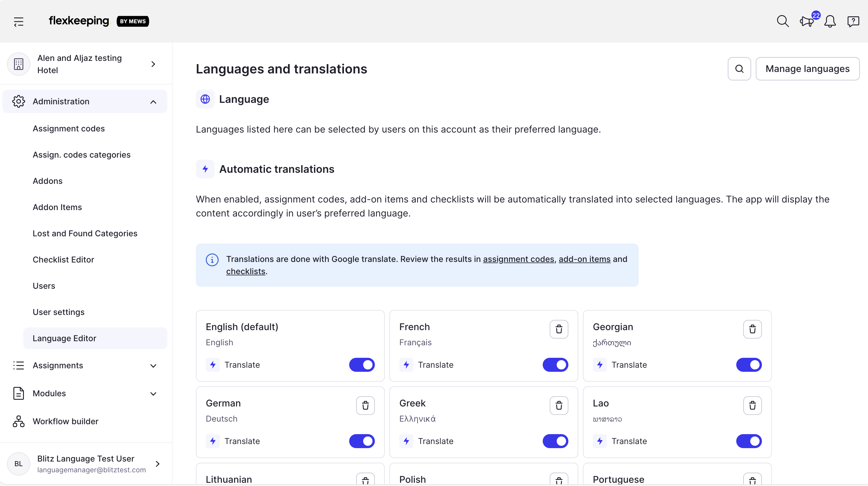
Task: Switch off Translate for Lao
Action: [748, 441]
